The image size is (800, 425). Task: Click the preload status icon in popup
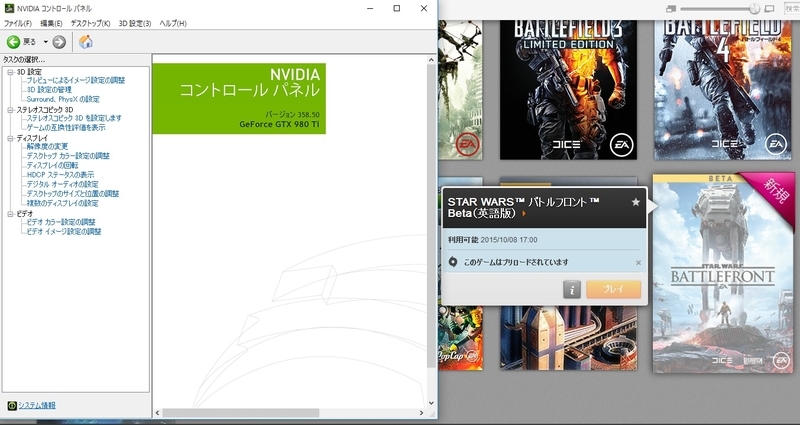click(x=453, y=262)
